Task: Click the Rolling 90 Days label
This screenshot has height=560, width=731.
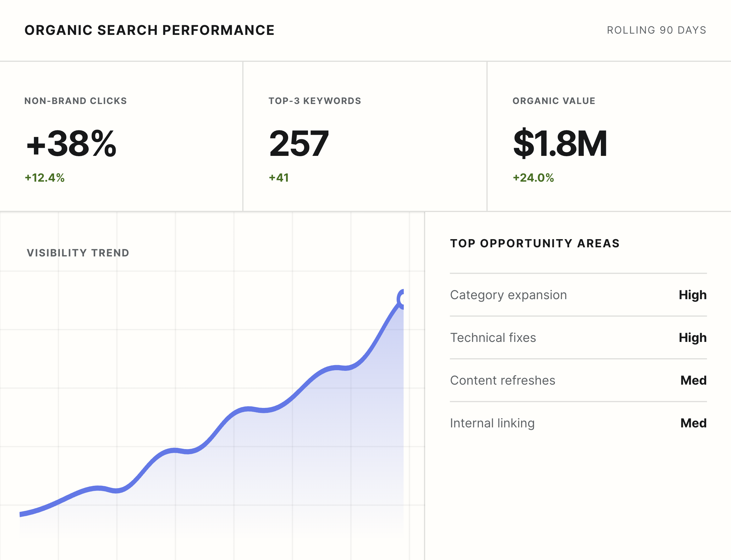Action: click(x=656, y=30)
